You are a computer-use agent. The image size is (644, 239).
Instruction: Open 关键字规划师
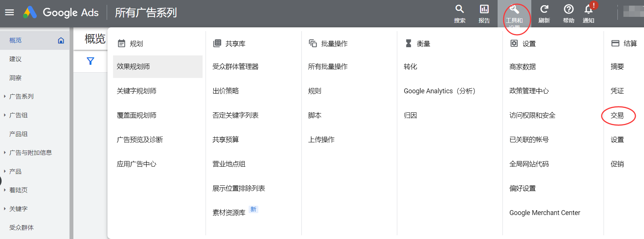tap(137, 91)
